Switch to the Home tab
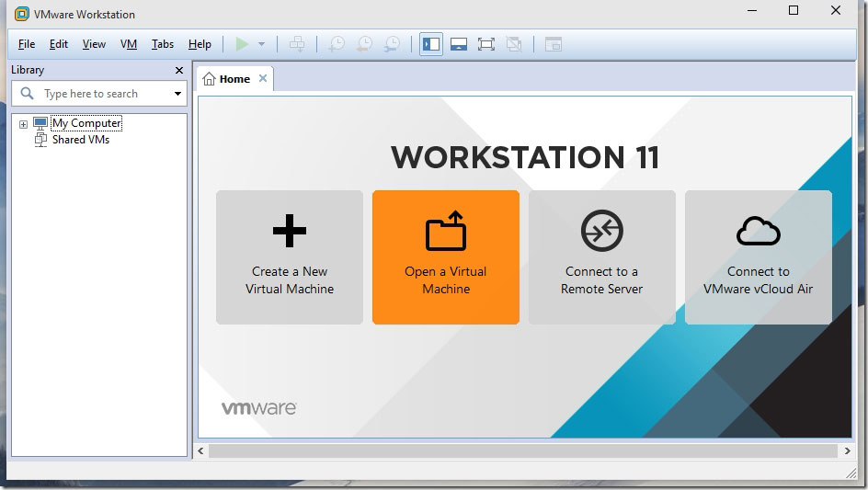This screenshot has height=490, width=868. pos(234,79)
